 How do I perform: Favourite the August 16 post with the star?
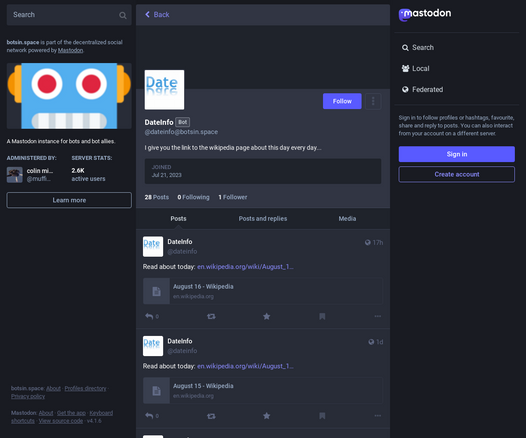[266, 316]
